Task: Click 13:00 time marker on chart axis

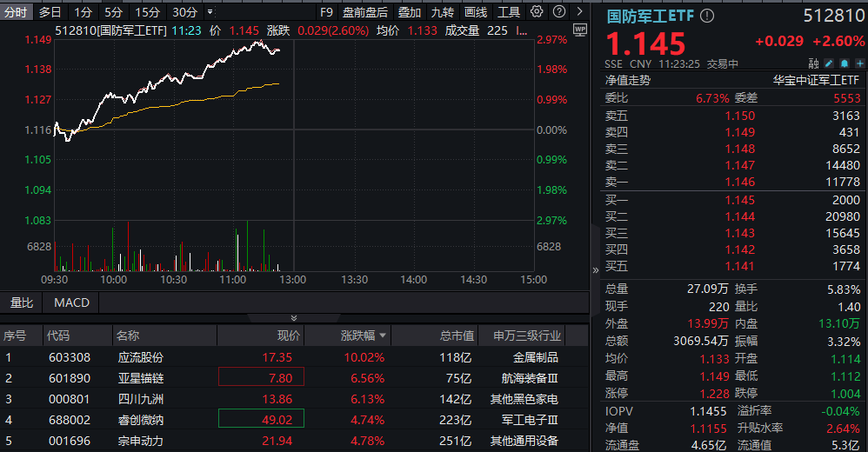Action: tap(292, 280)
